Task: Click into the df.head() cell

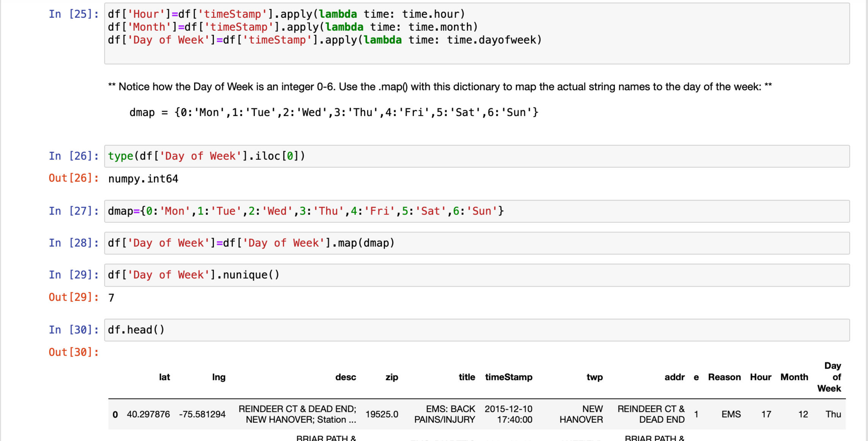Action: pyautogui.click(x=476, y=330)
